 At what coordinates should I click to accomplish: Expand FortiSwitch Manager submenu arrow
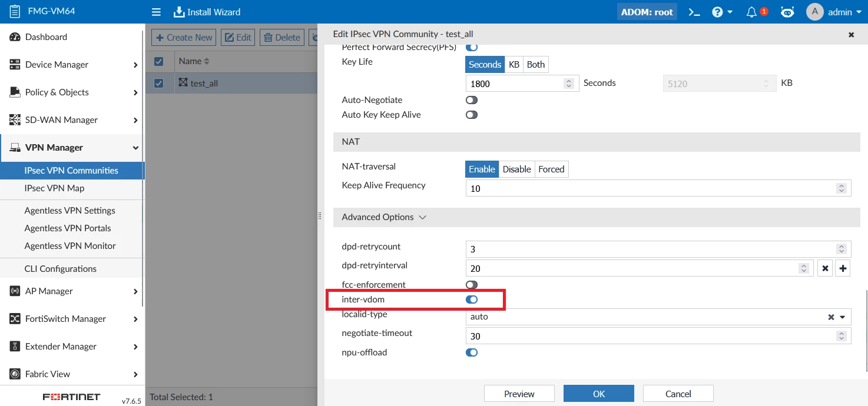(x=135, y=319)
